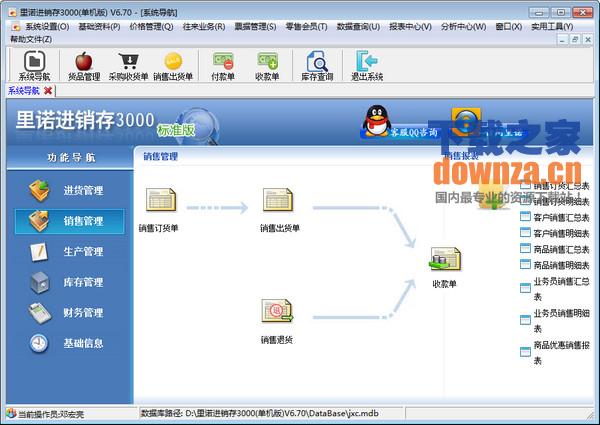The image size is (600, 425).
Task: Select 生产管理 in the navigation sidebar
Action: pos(69,251)
